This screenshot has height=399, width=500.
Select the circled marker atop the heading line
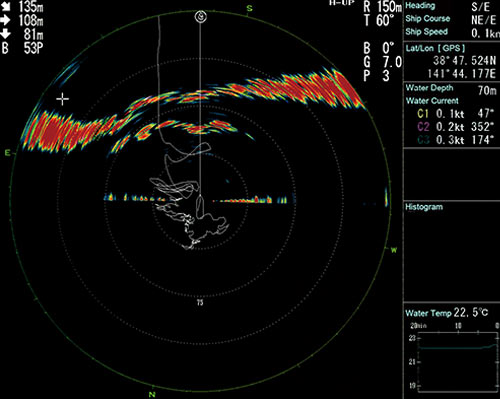point(200,16)
